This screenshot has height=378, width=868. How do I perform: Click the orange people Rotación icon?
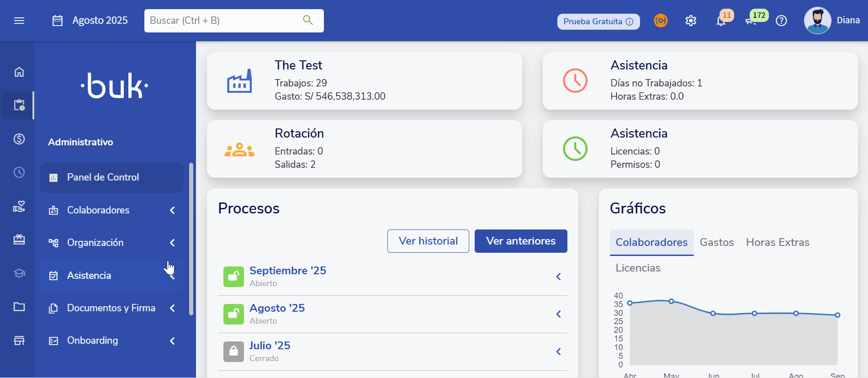(x=239, y=149)
